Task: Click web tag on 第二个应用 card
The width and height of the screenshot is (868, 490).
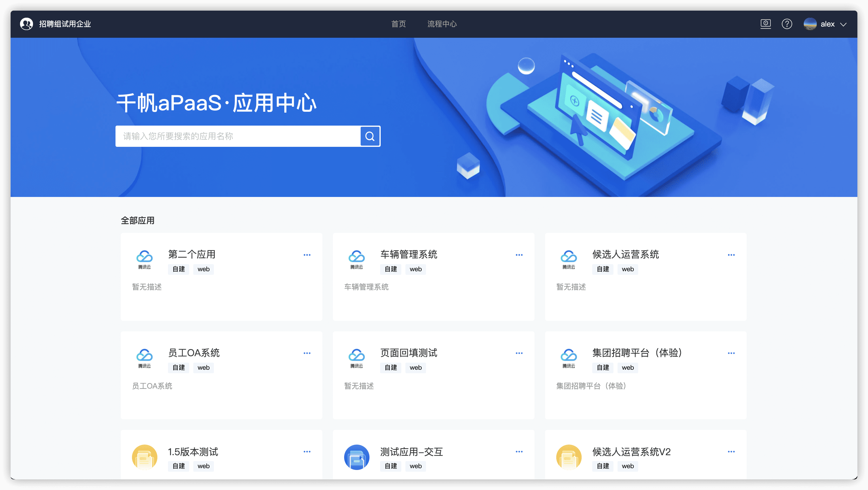Action: (204, 269)
